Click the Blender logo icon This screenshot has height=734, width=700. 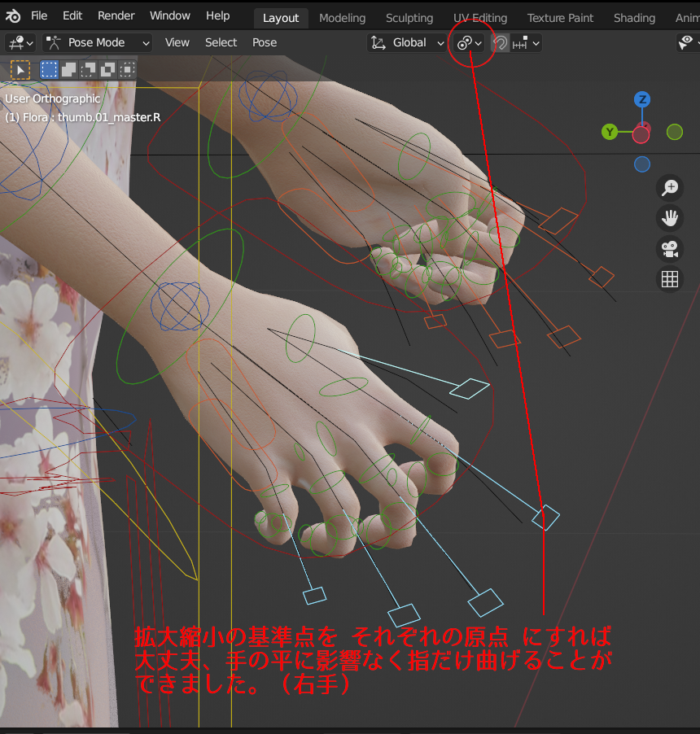click(x=12, y=15)
